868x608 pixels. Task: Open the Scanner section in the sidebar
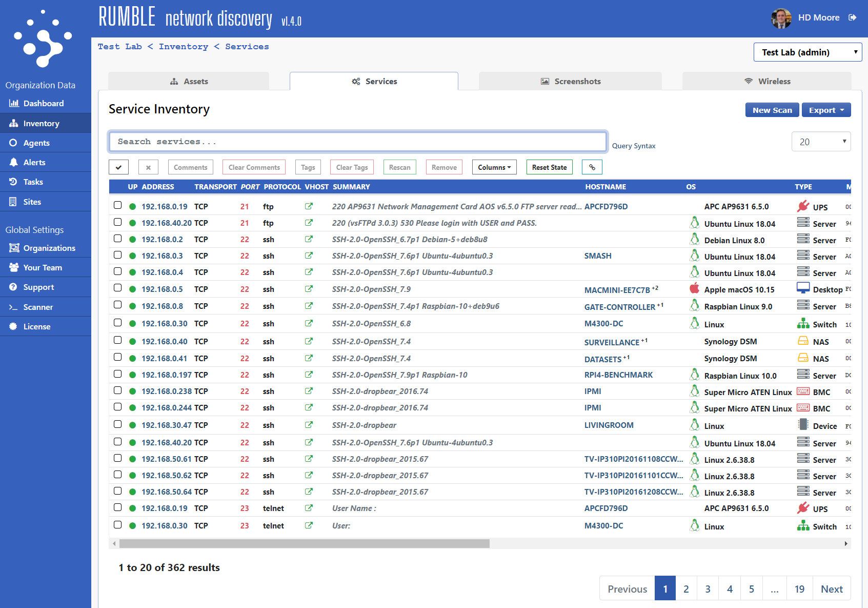click(x=38, y=307)
